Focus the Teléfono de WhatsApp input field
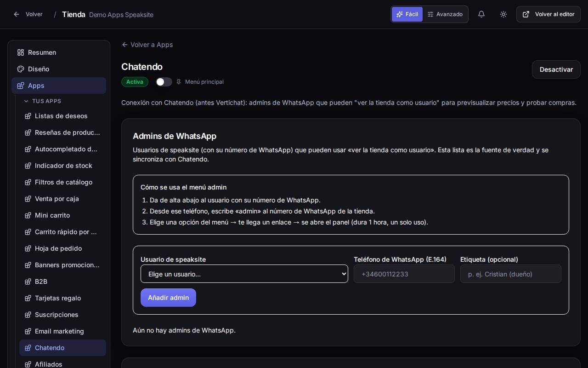The height and width of the screenshot is (368, 588). pos(404,274)
